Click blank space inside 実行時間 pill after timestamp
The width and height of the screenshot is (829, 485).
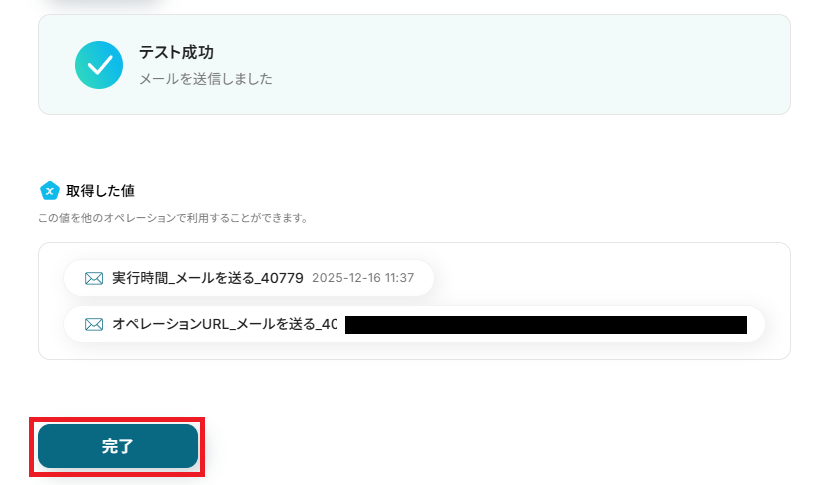(423, 278)
